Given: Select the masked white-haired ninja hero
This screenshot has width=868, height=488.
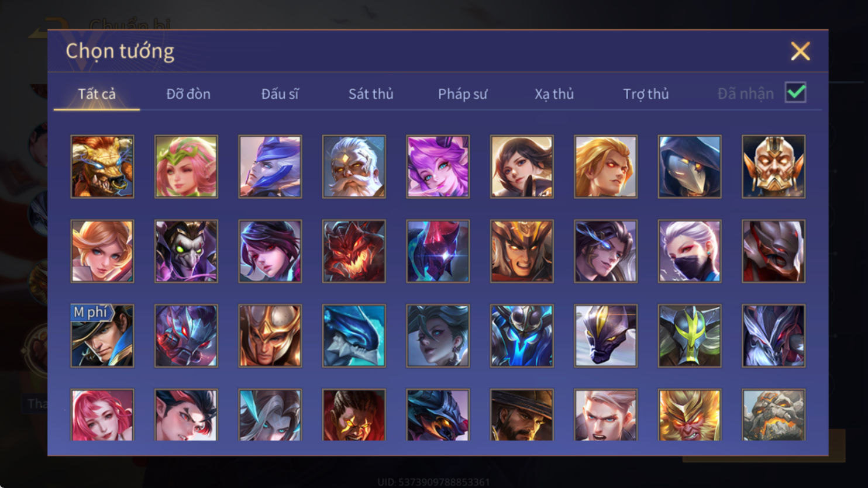Looking at the screenshot, I should click(690, 251).
